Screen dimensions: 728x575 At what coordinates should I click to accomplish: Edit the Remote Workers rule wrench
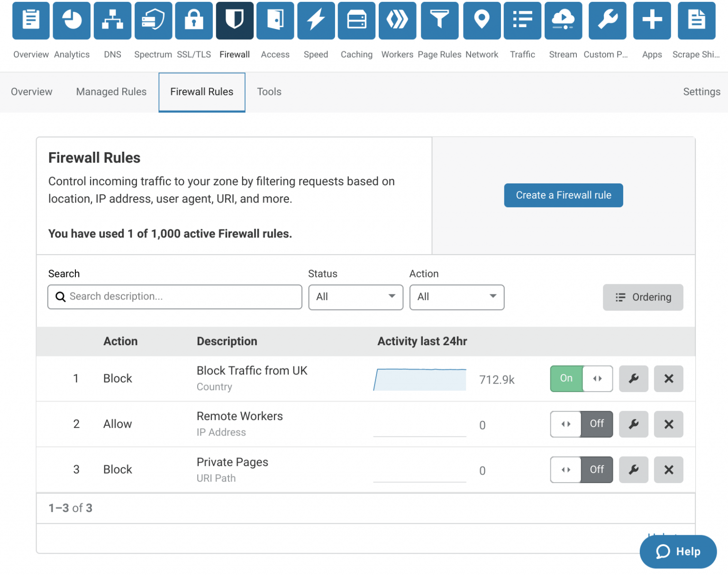pyautogui.click(x=633, y=424)
